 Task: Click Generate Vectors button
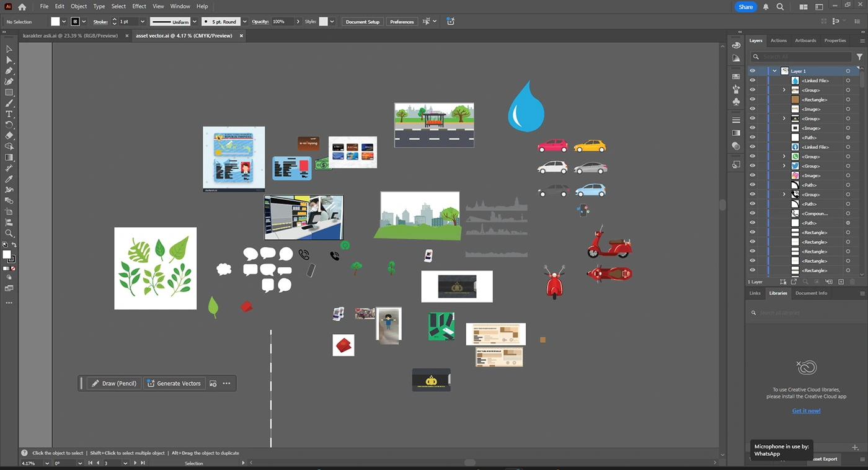coord(174,383)
